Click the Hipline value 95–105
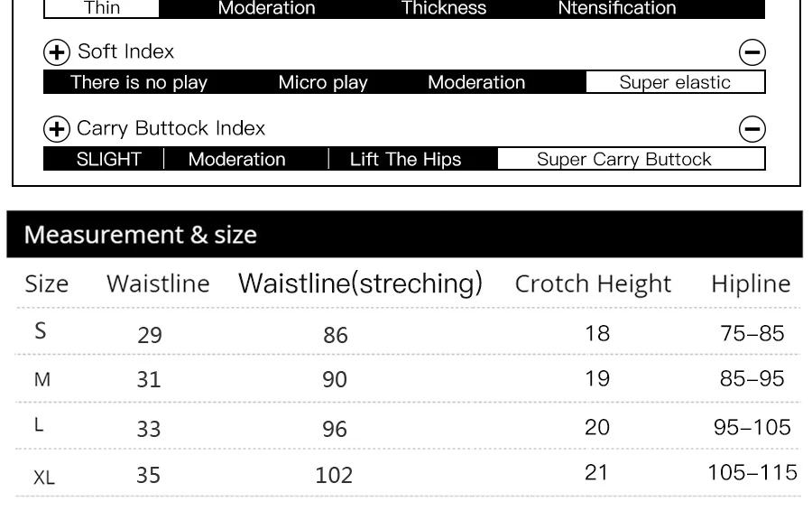Viewport: 812px width, 511px height. pos(752,428)
